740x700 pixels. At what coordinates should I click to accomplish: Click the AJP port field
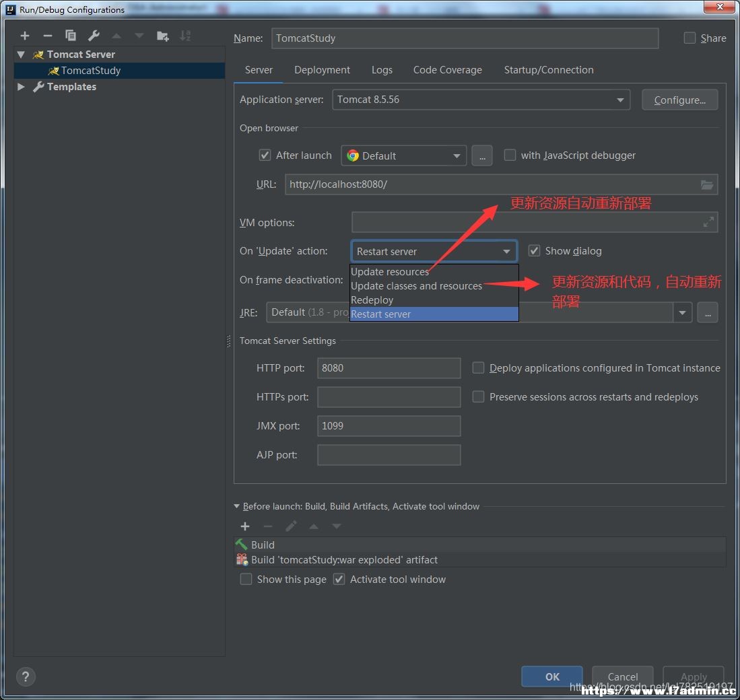point(389,455)
